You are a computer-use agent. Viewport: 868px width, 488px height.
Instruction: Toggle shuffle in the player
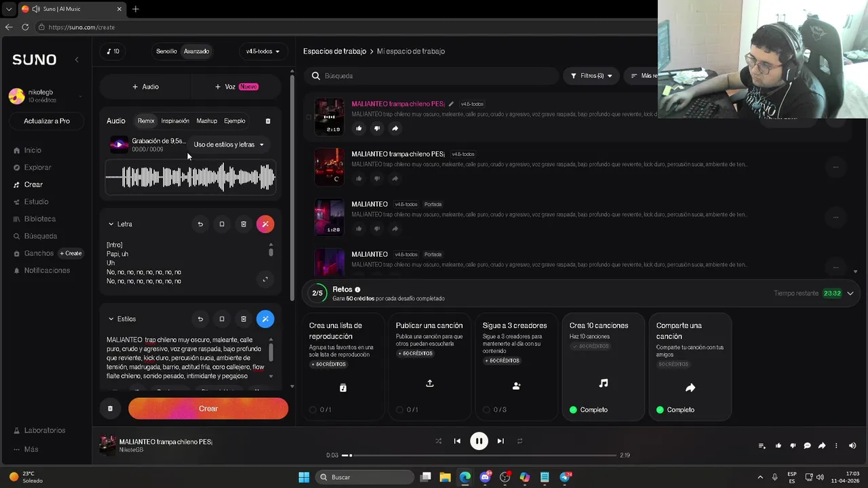[x=438, y=441]
